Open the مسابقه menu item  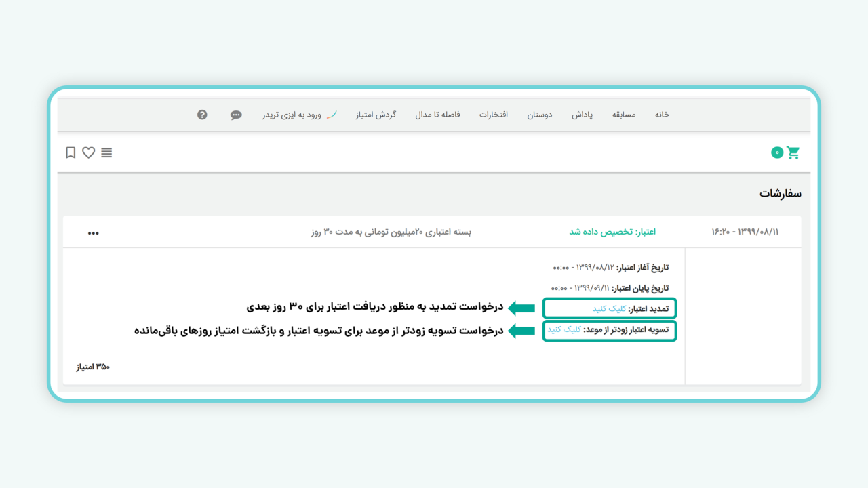pyautogui.click(x=624, y=115)
